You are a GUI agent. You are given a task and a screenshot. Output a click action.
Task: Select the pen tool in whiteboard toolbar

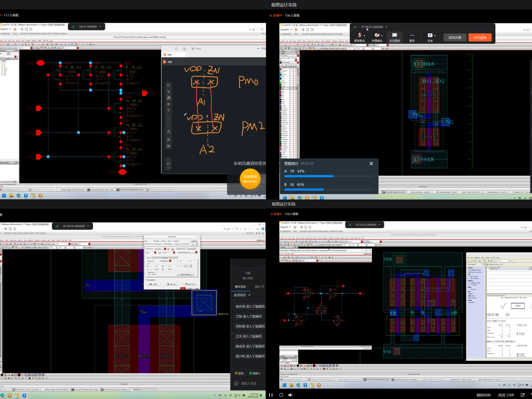[169, 98]
